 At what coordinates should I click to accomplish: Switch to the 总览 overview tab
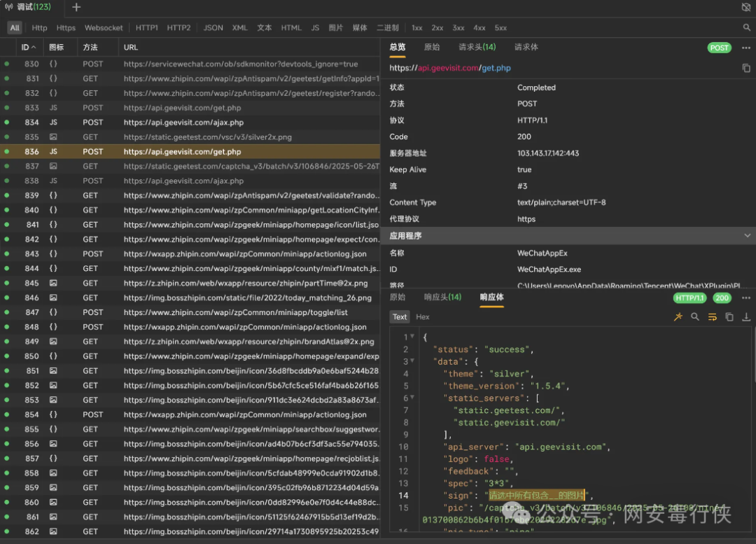(398, 47)
